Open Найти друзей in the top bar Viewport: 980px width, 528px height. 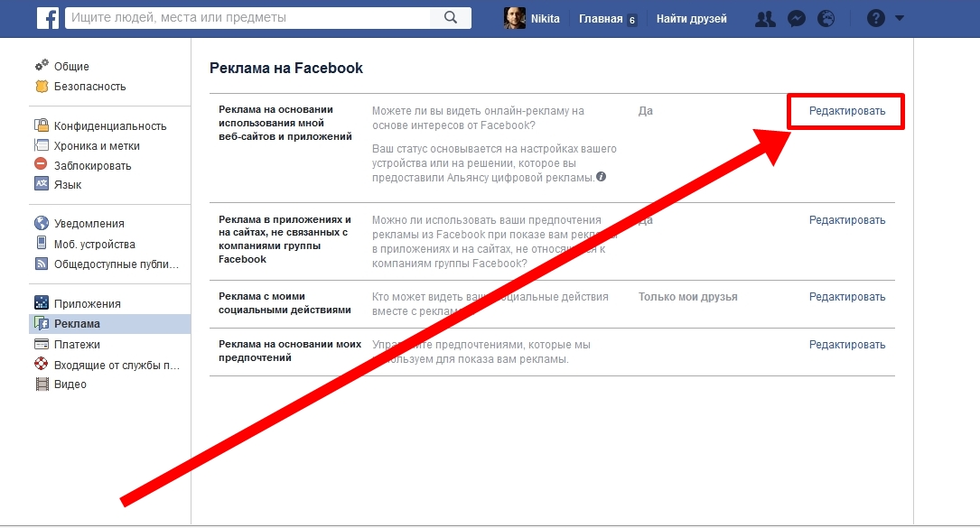[691, 18]
